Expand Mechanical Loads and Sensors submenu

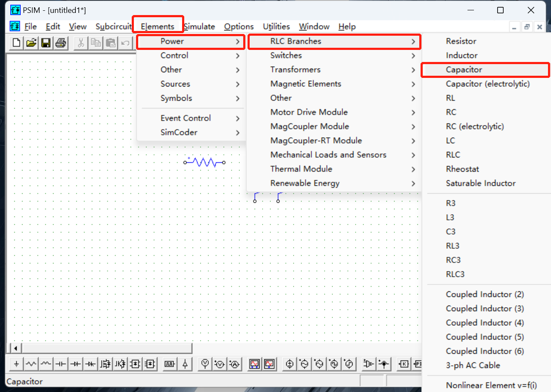(334, 155)
